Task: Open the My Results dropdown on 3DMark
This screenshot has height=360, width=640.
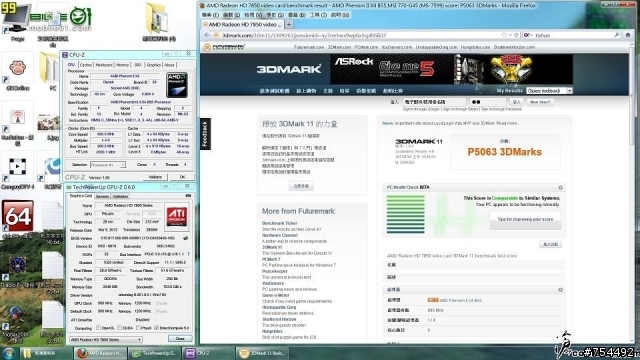Action: tap(549, 91)
